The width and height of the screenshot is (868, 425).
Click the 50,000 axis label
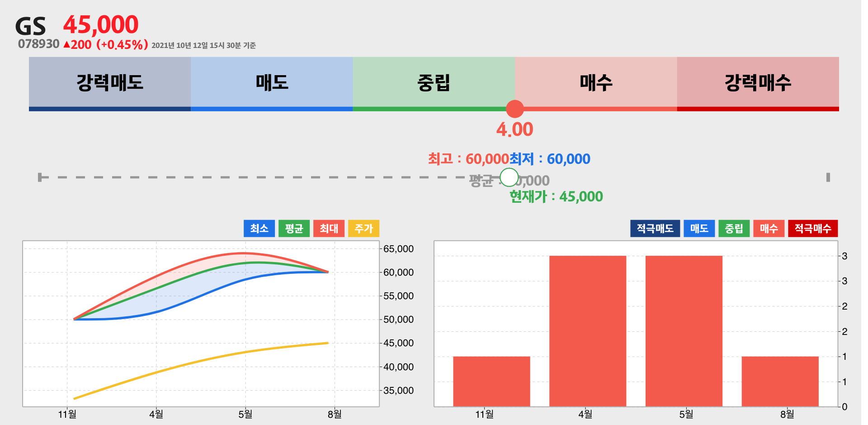pyautogui.click(x=398, y=320)
